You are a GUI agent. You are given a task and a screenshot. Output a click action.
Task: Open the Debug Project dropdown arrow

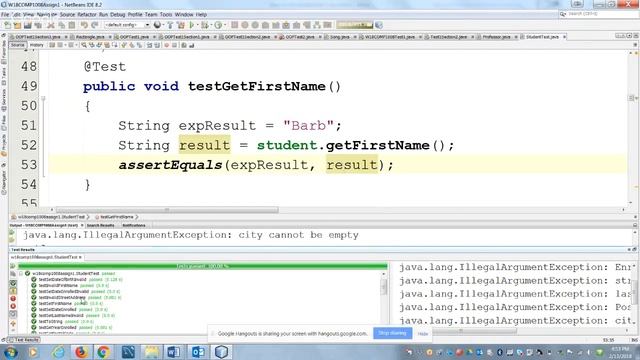(x=211, y=25)
